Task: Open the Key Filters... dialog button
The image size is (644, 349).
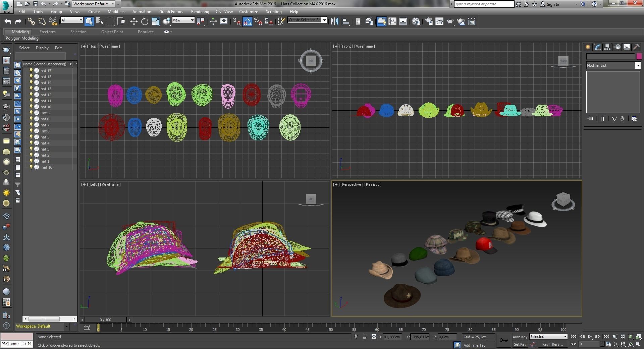Action: [x=552, y=344]
